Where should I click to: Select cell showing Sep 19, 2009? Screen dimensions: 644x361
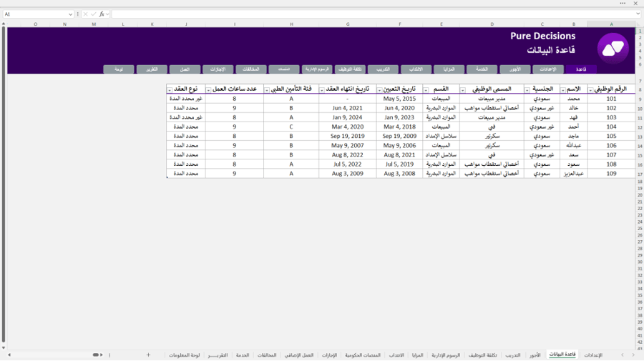click(399, 137)
